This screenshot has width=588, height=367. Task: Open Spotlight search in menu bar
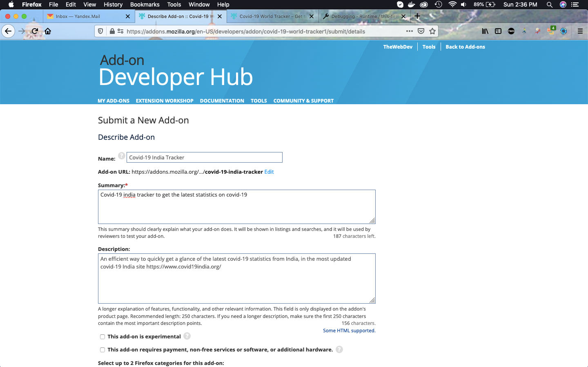550,4
